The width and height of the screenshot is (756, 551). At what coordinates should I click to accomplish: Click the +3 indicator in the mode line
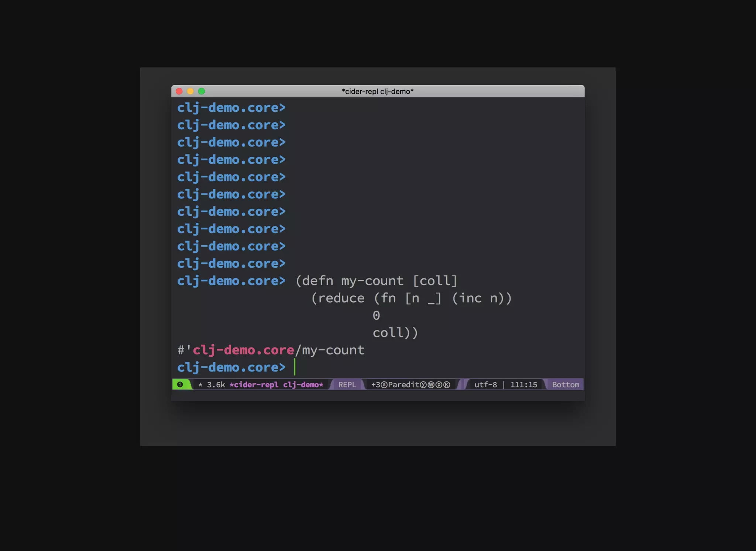point(376,385)
